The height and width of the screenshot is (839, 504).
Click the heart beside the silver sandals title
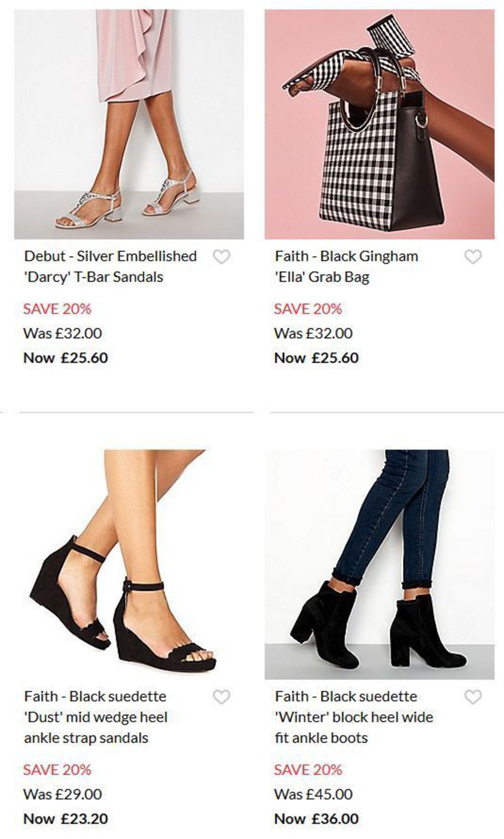tap(224, 256)
